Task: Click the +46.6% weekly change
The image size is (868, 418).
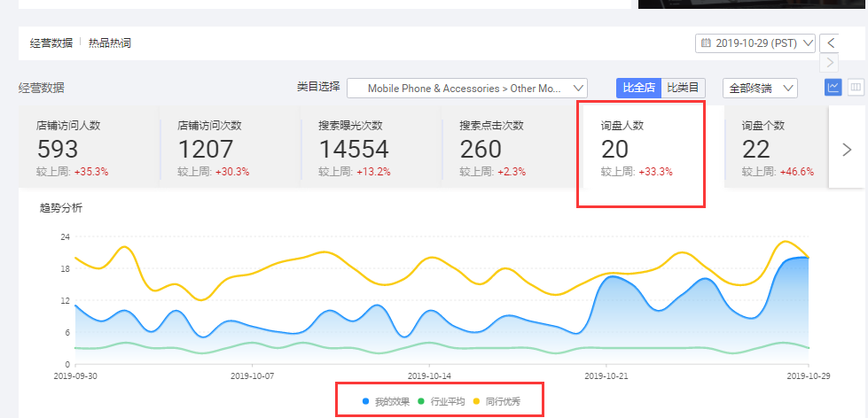Action: (x=797, y=172)
